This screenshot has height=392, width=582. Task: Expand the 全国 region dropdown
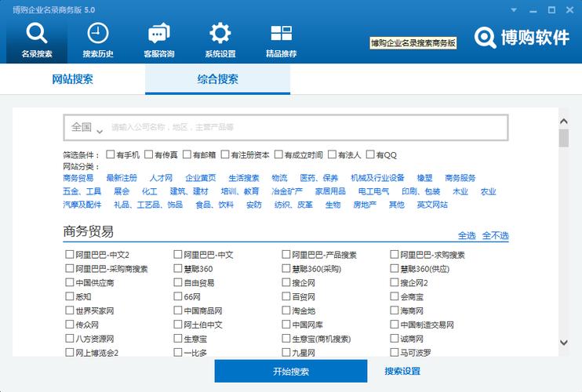[87, 128]
